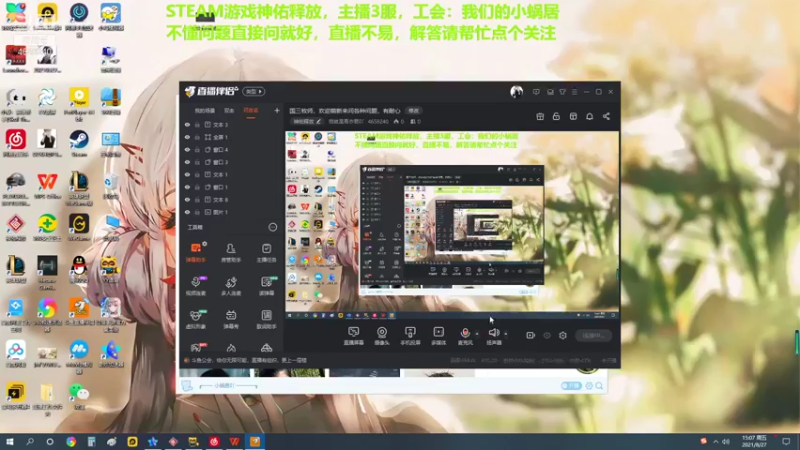Viewport: 800px width, 450px height.
Task: Open the 读弹幕 tool
Action: (x=266, y=286)
